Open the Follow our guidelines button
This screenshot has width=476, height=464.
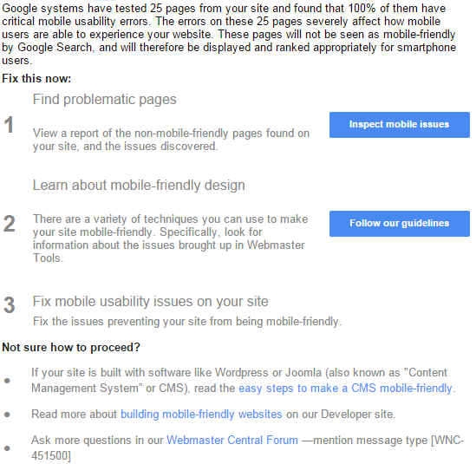click(x=399, y=224)
